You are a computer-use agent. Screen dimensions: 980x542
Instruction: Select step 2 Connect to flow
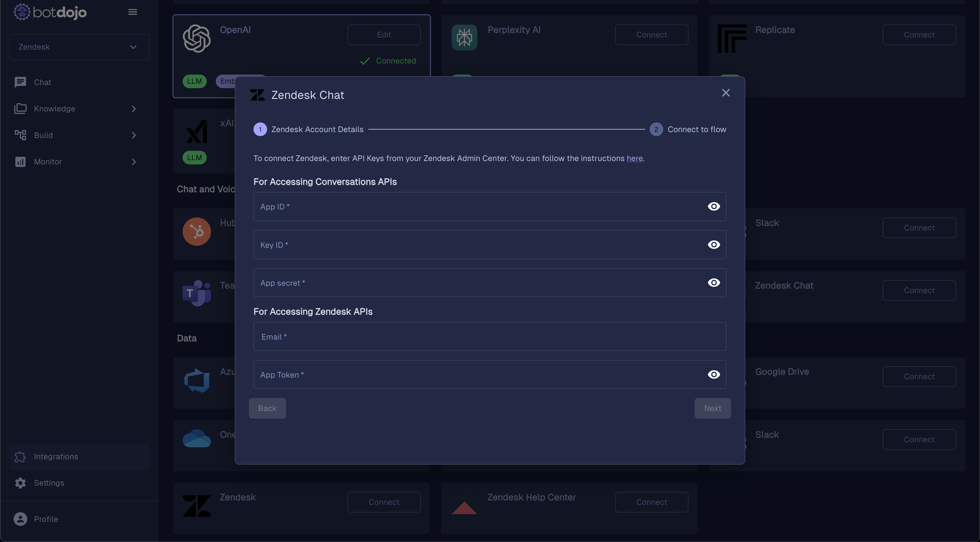coord(688,129)
